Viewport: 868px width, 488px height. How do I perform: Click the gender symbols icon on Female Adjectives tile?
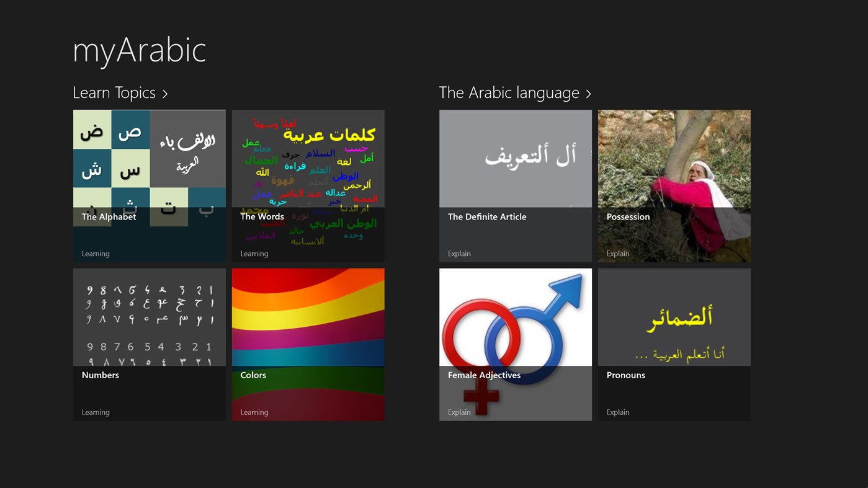click(515, 316)
